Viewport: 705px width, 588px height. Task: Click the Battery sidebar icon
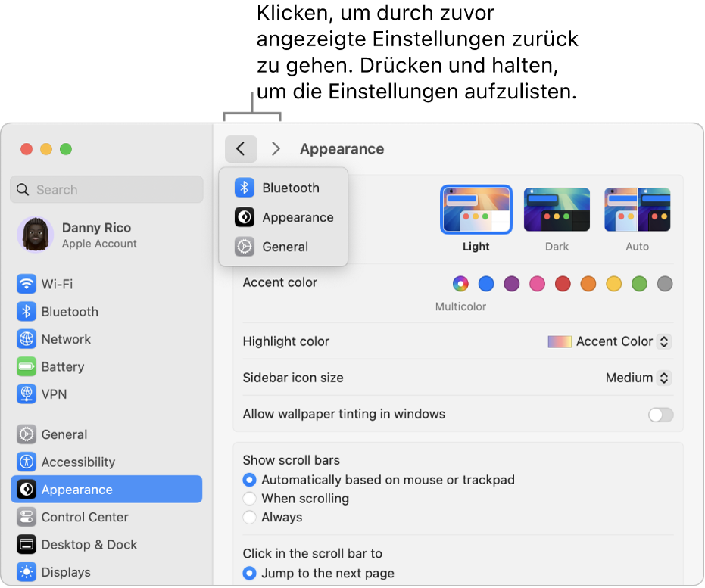tap(27, 366)
